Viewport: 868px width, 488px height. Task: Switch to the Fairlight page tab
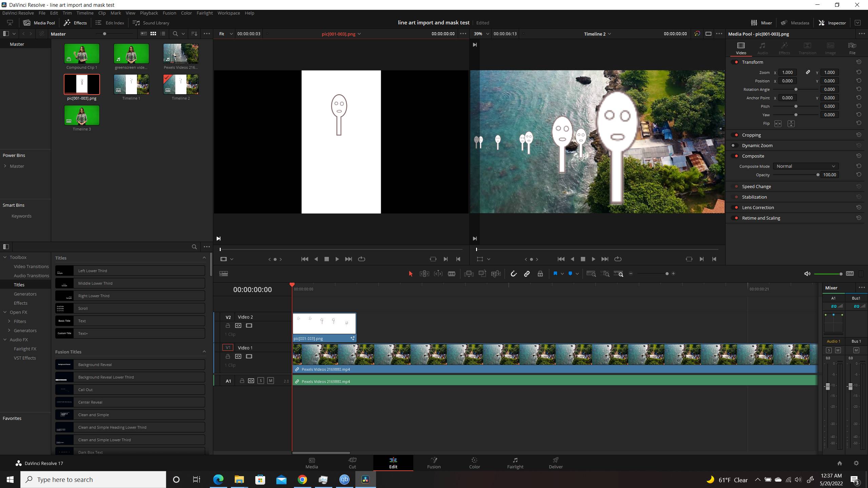point(515,463)
